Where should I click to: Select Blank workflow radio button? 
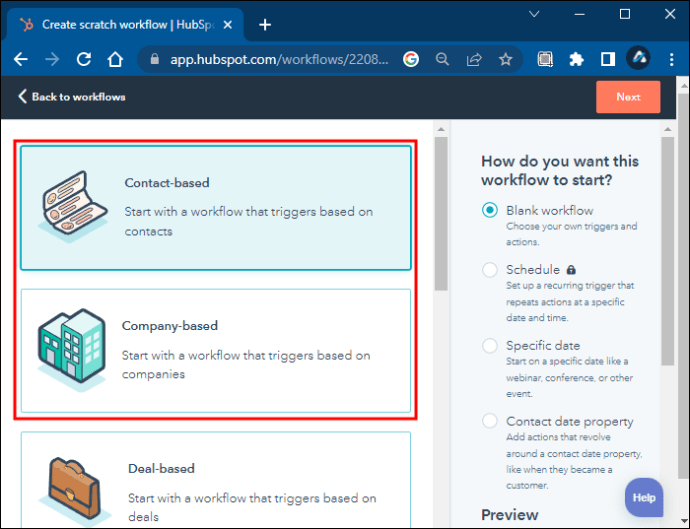490,210
